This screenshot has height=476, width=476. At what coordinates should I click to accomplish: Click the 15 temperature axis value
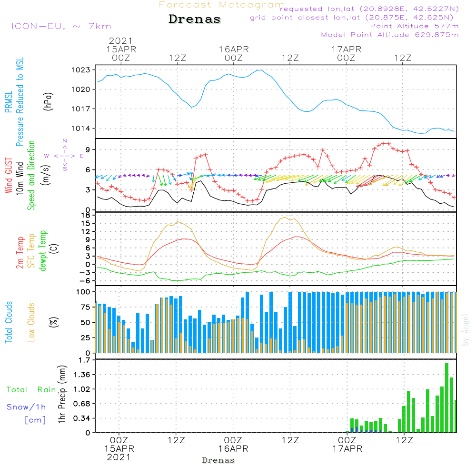tap(86, 223)
